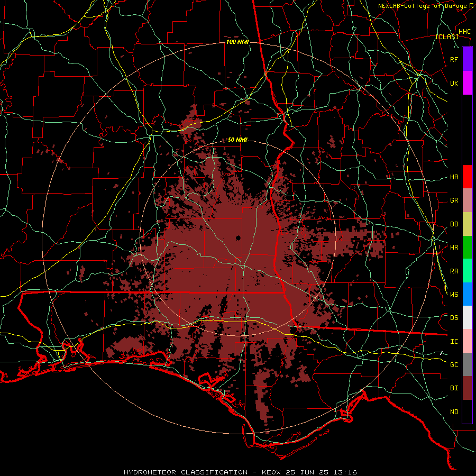Click the HR legend label
This screenshot has width=476, height=476.
[454, 248]
